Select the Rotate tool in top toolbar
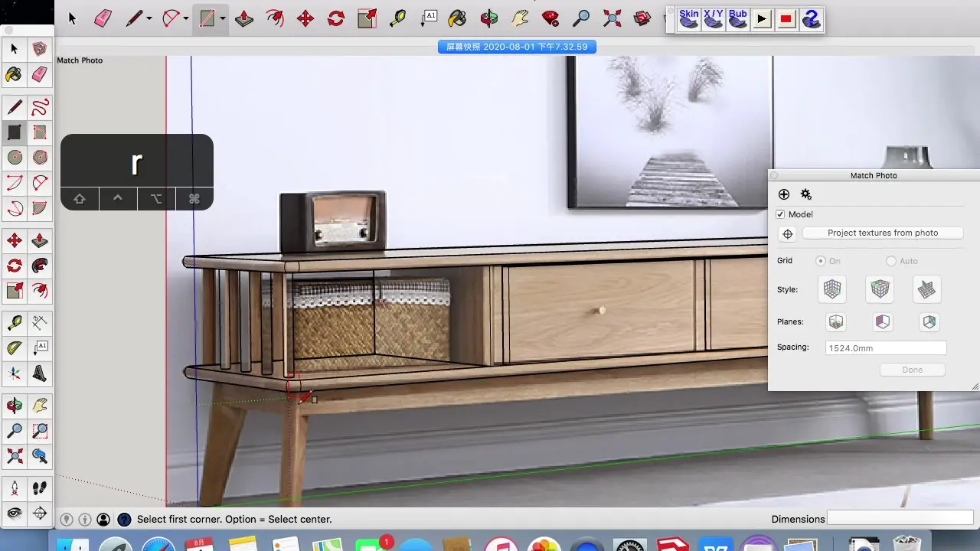Screen dimensions: 980x551 (336, 18)
